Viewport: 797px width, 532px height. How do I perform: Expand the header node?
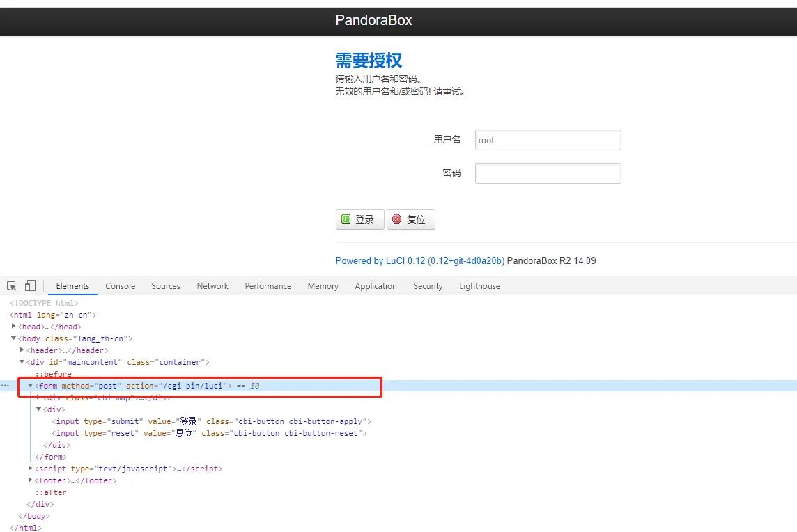click(22, 350)
